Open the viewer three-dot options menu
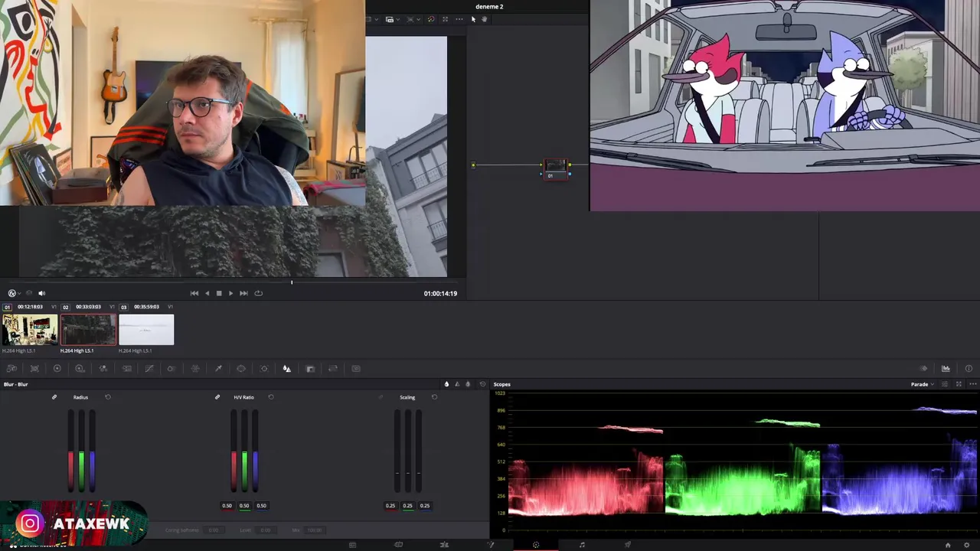Viewport: 980px width, 551px height. [459, 19]
